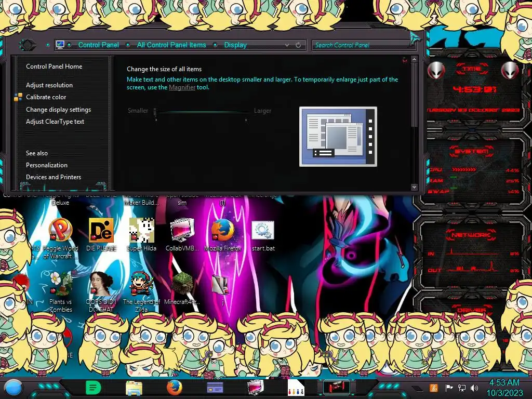Open the purple card app taskbar icon

[215, 388]
